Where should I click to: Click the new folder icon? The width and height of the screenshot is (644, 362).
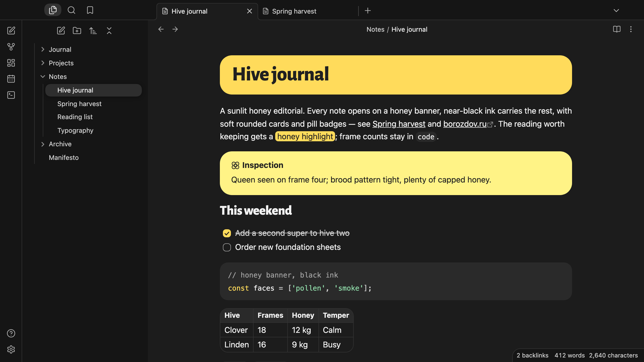click(x=77, y=31)
